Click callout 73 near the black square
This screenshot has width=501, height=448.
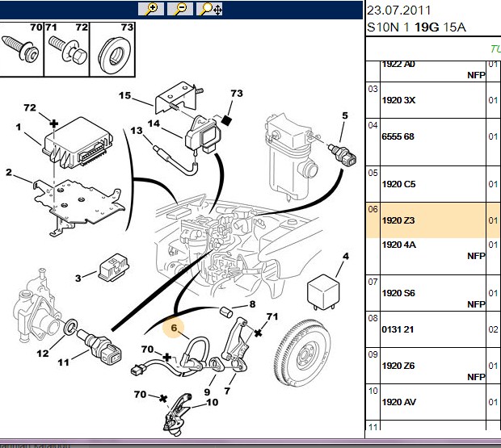click(237, 93)
